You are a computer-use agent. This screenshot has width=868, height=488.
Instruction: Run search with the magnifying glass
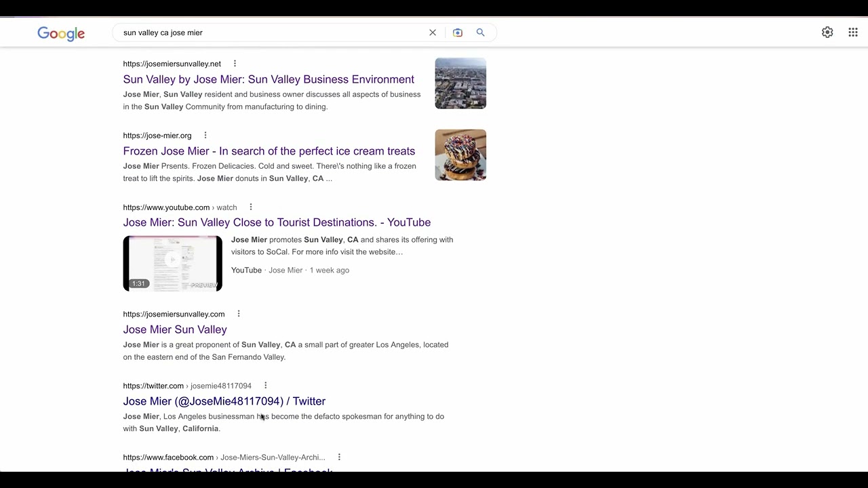481,33
